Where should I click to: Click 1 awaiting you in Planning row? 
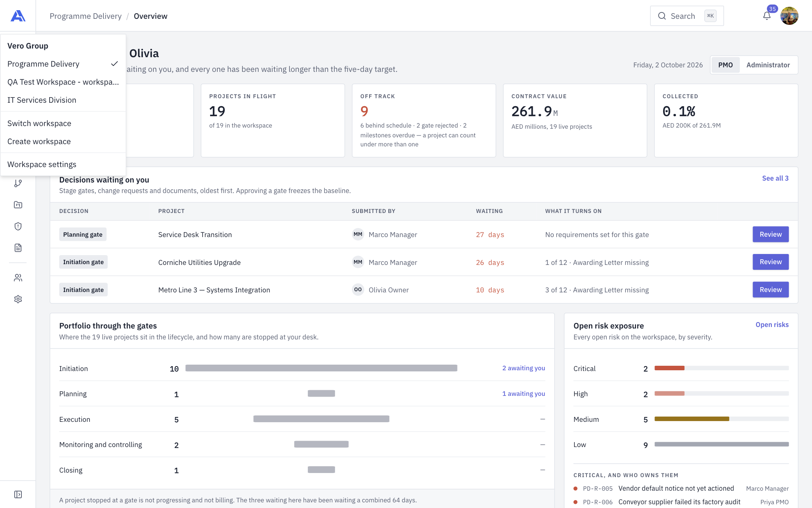pos(524,394)
